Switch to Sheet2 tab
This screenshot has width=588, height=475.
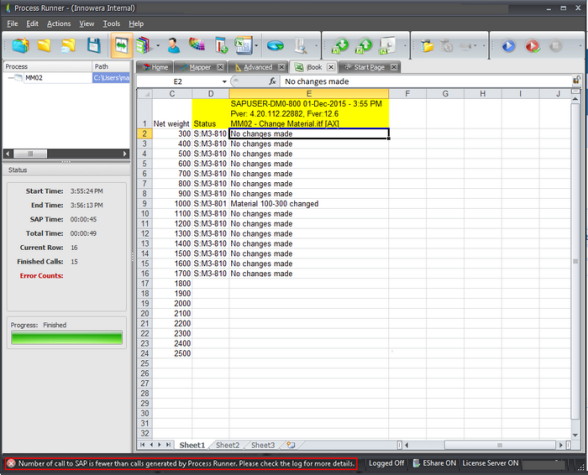[227, 445]
